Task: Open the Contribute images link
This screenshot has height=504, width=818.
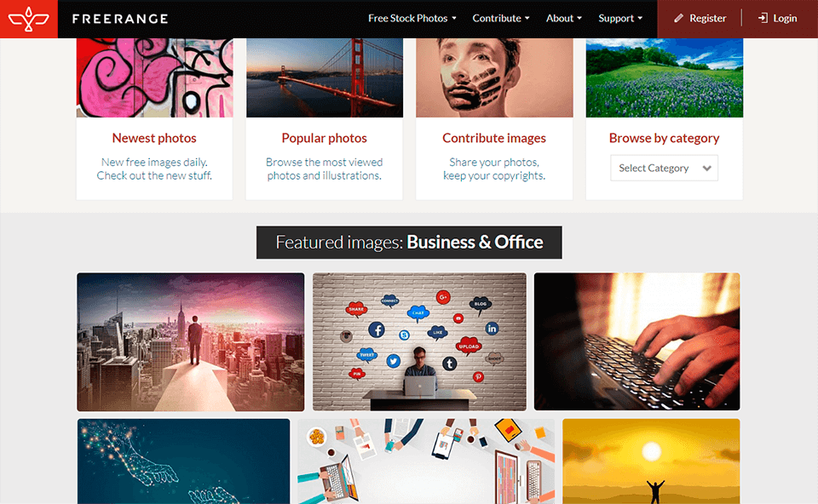Action: click(494, 138)
